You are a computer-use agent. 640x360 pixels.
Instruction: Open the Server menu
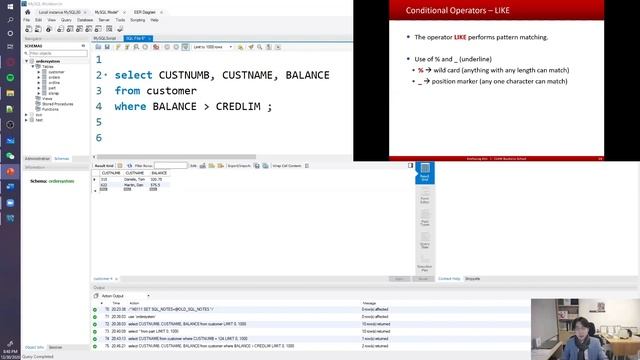(x=104, y=20)
